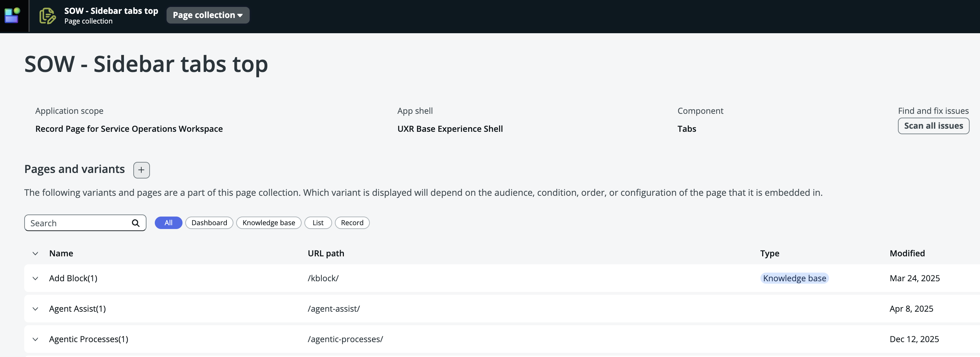The width and height of the screenshot is (980, 357).
Task: Open the Page collection dropdown
Action: point(208,15)
